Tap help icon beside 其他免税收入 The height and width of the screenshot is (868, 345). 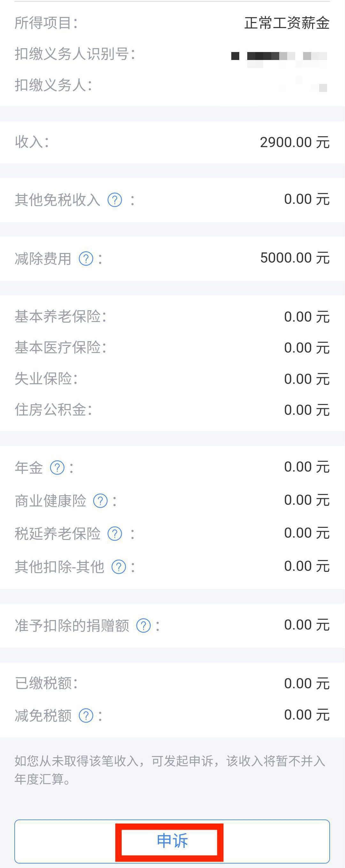[115, 200]
